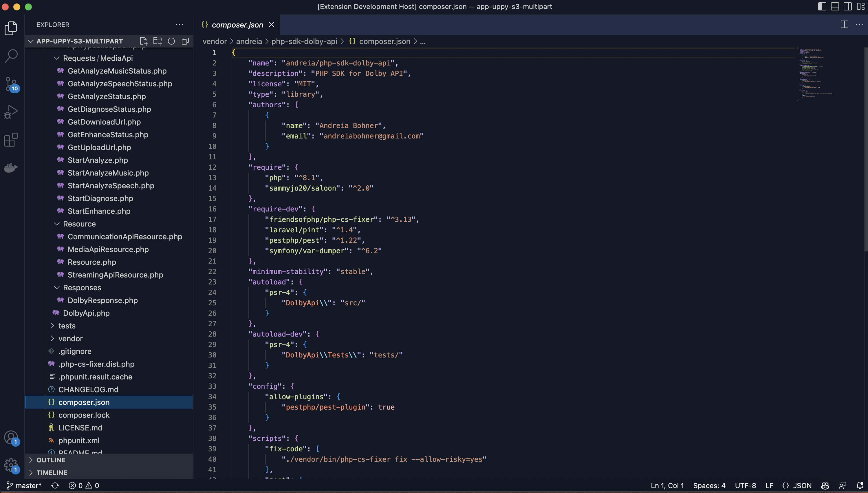Open Explorer views and more actions menu
868x493 pixels.
tap(179, 25)
